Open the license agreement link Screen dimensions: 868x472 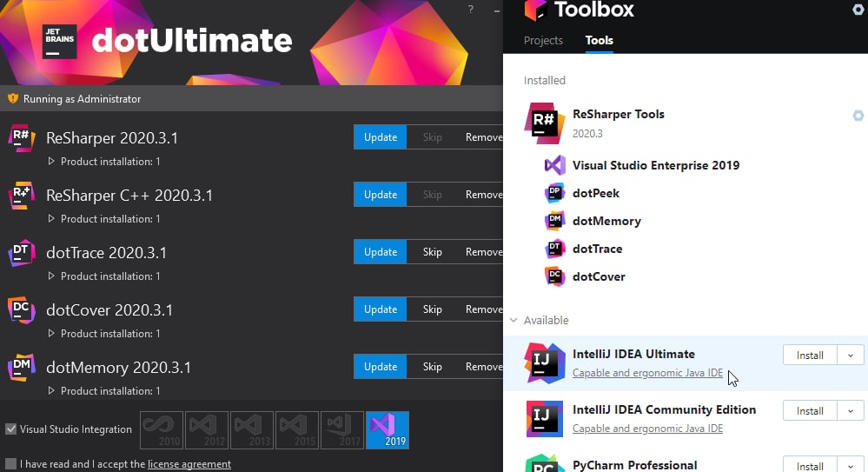(189, 463)
